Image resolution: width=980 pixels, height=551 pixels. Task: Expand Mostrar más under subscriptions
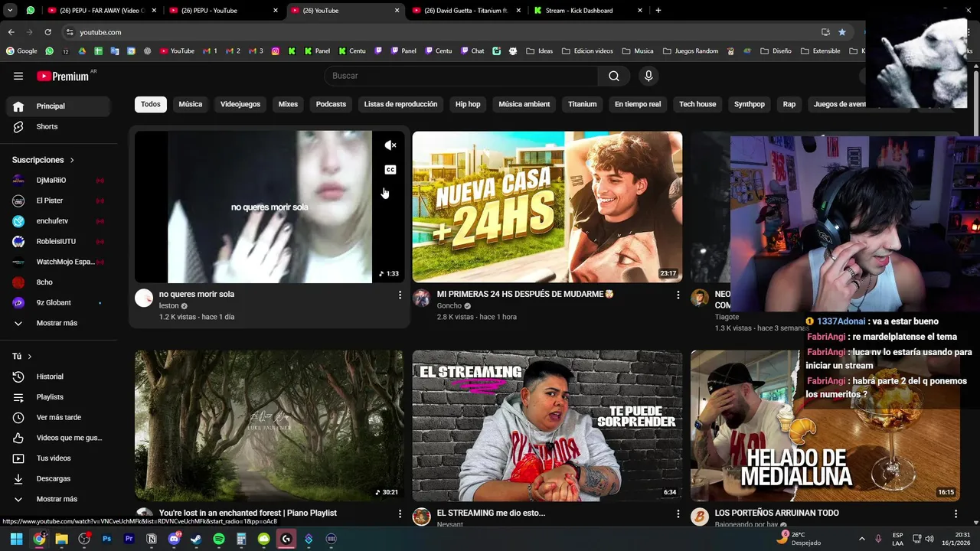(58, 323)
